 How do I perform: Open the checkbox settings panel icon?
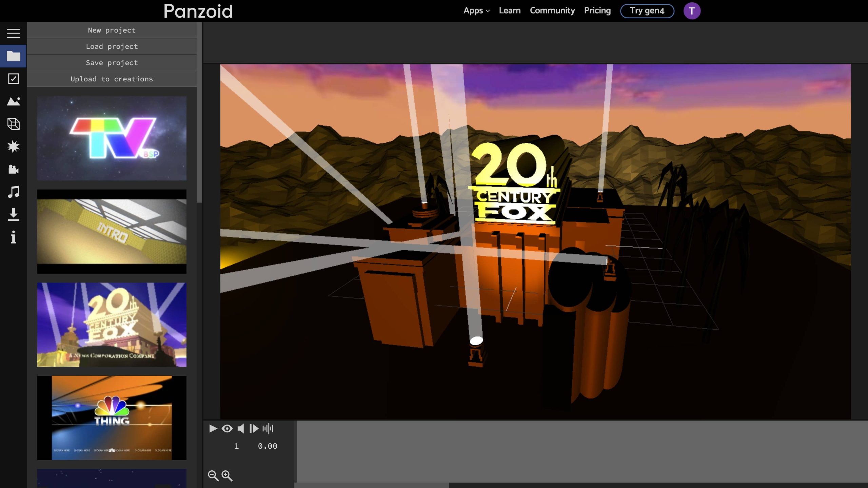coord(14,79)
